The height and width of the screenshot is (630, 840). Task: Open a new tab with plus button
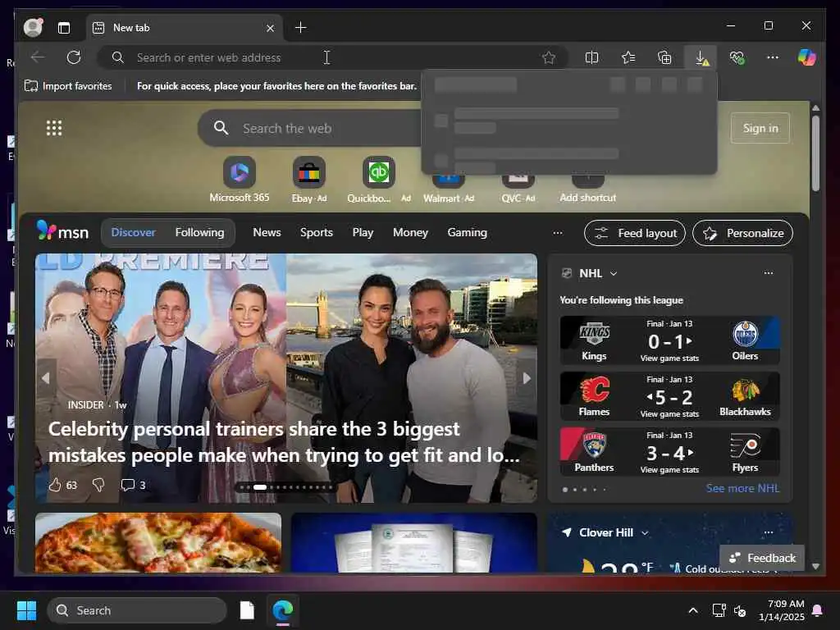300,27
